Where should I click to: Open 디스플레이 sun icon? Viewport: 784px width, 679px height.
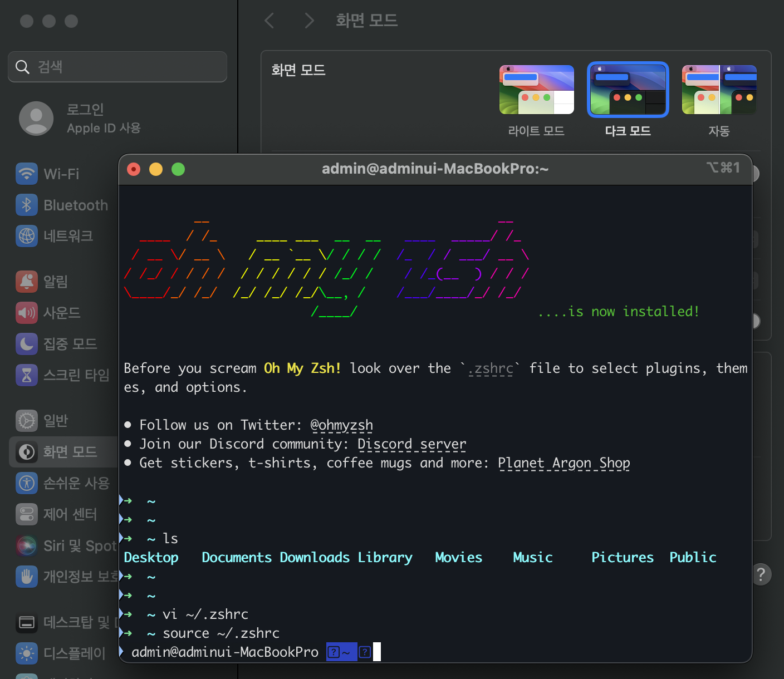(27, 653)
